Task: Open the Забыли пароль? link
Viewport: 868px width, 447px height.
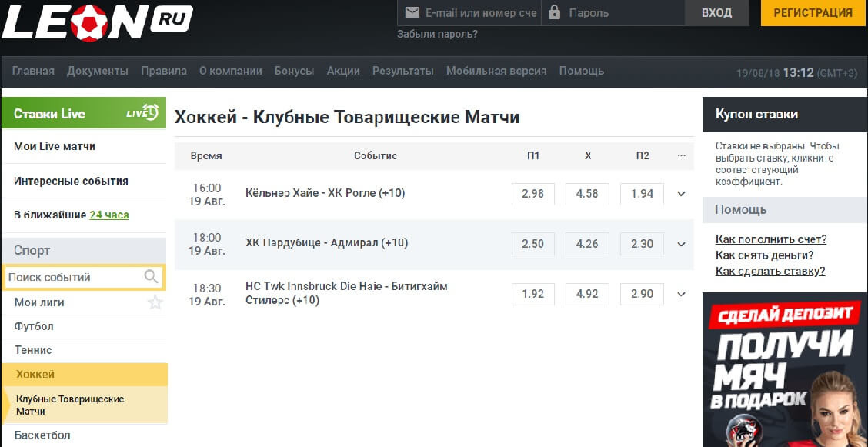Action: point(437,35)
